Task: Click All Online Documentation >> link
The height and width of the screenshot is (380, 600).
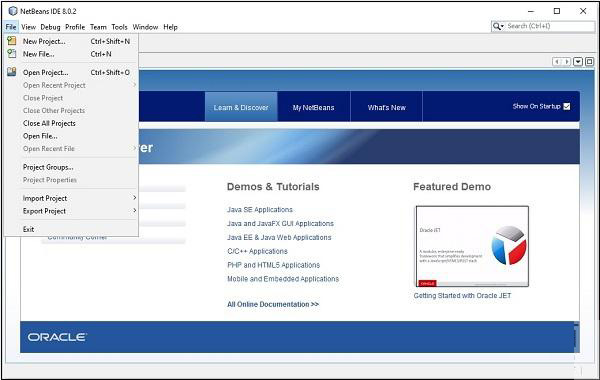Action: click(273, 304)
